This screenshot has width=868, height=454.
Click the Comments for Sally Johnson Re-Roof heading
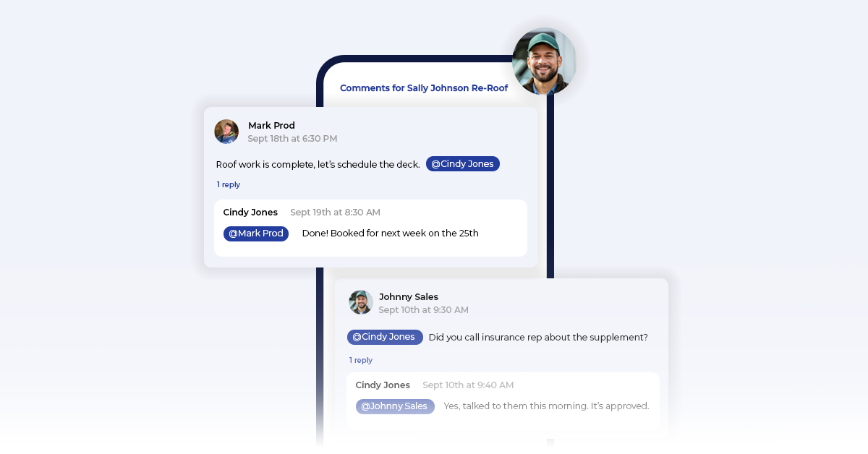pyautogui.click(x=424, y=88)
